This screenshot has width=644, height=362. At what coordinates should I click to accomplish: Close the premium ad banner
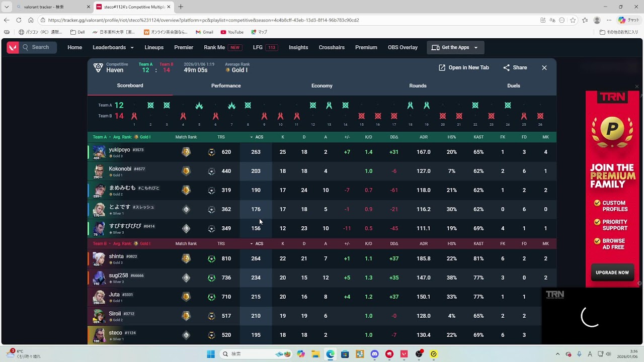pos(637,86)
